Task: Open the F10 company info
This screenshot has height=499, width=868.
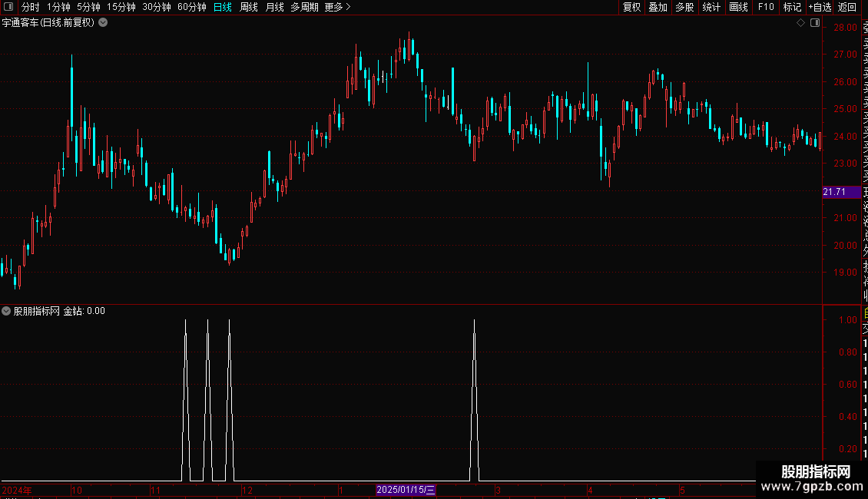Action: pyautogui.click(x=766, y=7)
